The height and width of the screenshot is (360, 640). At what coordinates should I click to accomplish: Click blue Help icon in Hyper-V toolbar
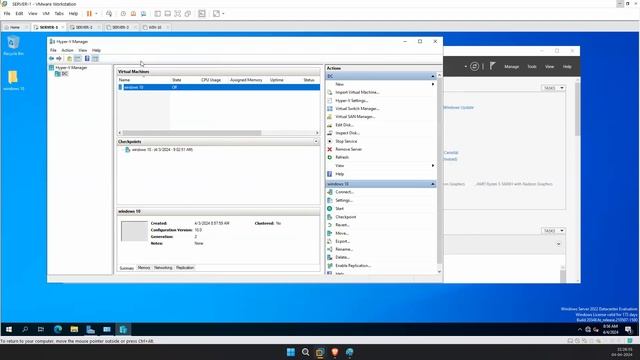click(87, 58)
